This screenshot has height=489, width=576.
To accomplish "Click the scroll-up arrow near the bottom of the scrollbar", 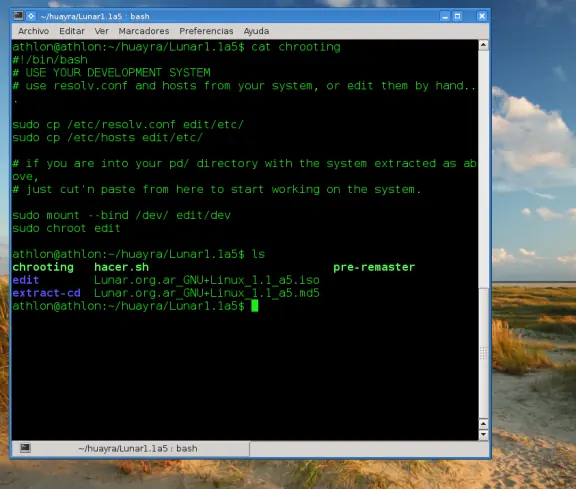I will point(483,424).
